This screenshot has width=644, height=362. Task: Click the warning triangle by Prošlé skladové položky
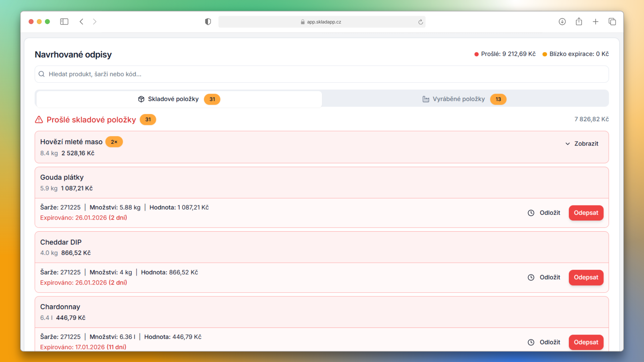tap(39, 120)
